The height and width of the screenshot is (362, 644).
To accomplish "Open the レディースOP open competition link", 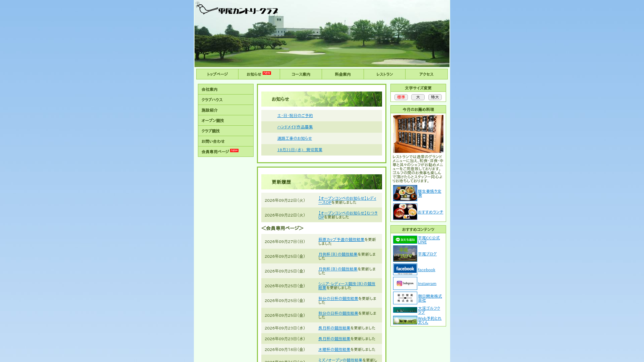I will point(347,200).
